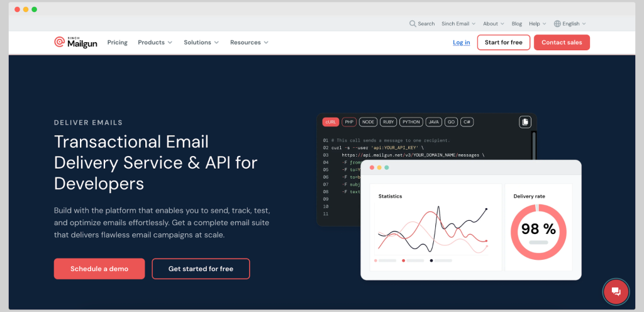
Task: Select the NODE code tab
Action: tap(368, 122)
